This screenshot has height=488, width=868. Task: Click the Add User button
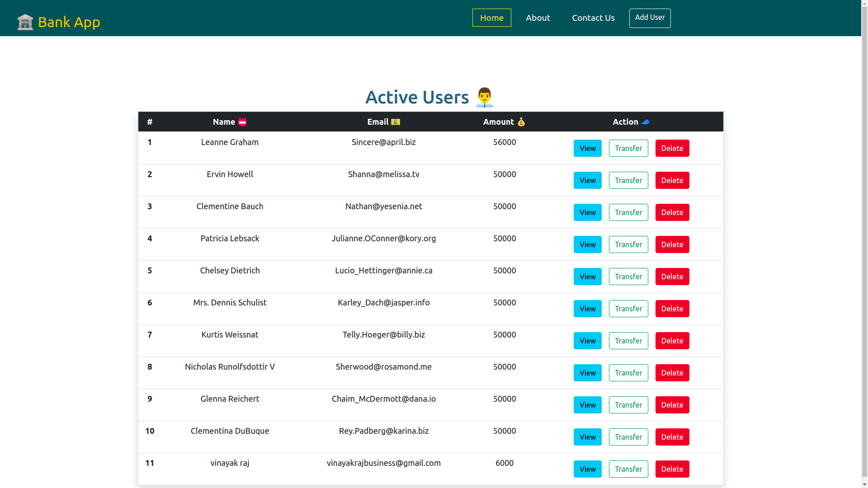(x=650, y=18)
